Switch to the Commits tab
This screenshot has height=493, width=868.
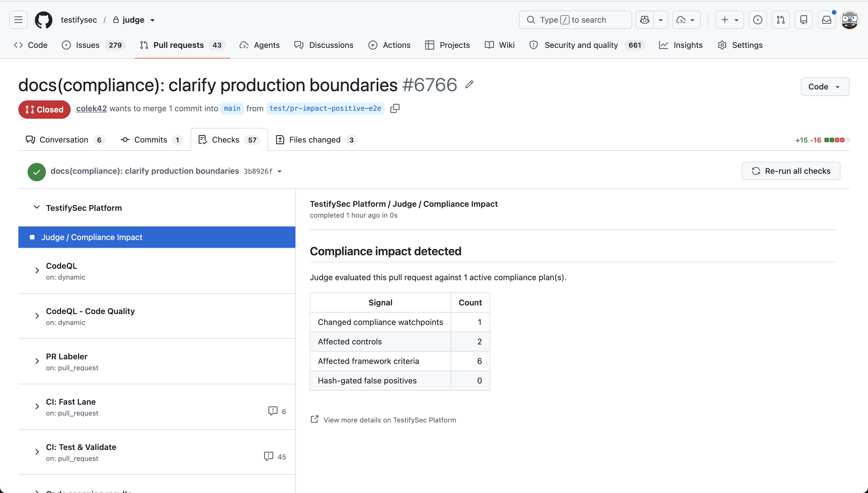point(152,139)
